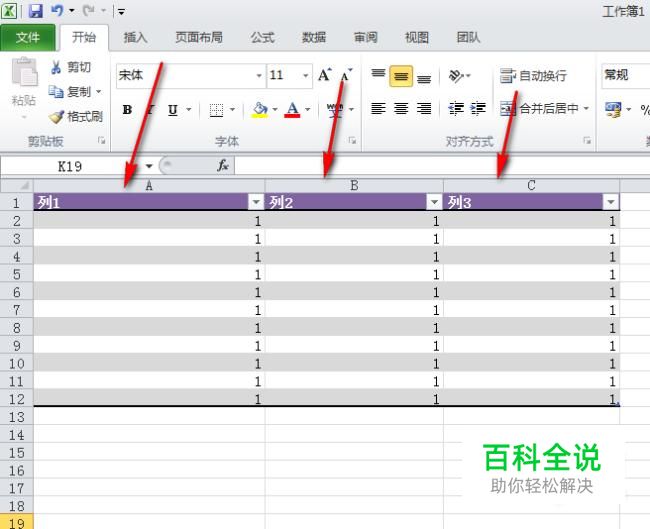Switch to the 公式 (Formulas) tab

[262, 38]
